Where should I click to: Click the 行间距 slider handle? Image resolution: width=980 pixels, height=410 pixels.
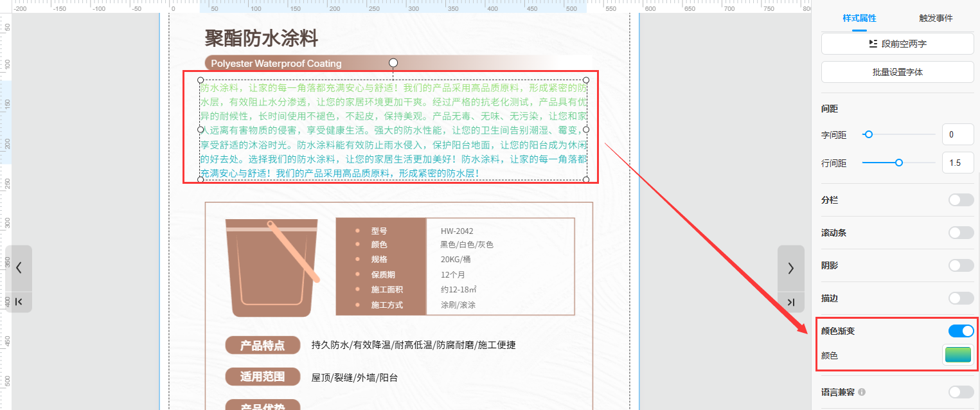pyautogui.click(x=899, y=163)
